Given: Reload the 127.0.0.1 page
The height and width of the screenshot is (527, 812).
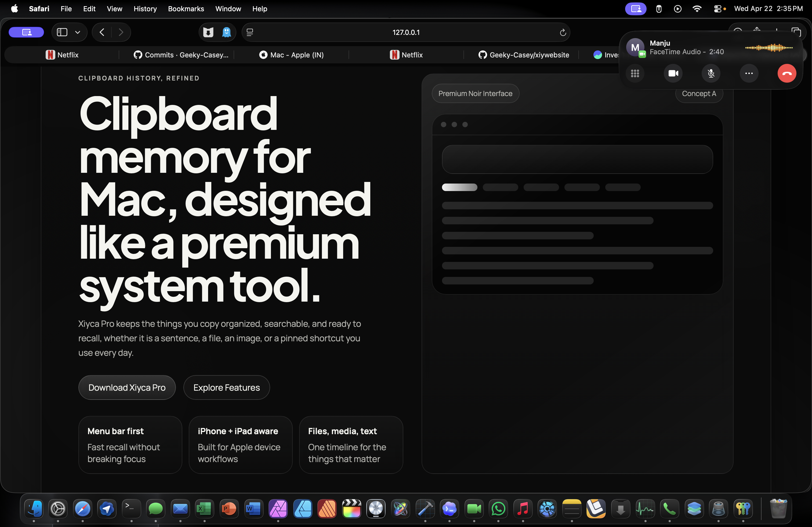Looking at the screenshot, I should tap(563, 32).
